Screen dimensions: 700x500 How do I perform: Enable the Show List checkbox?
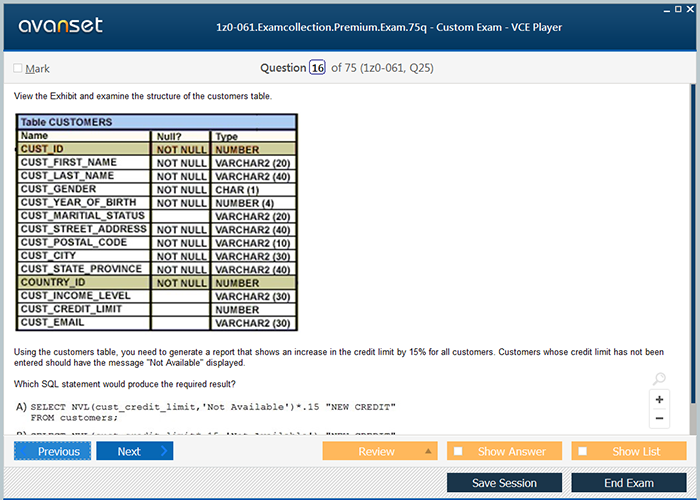[584, 451]
